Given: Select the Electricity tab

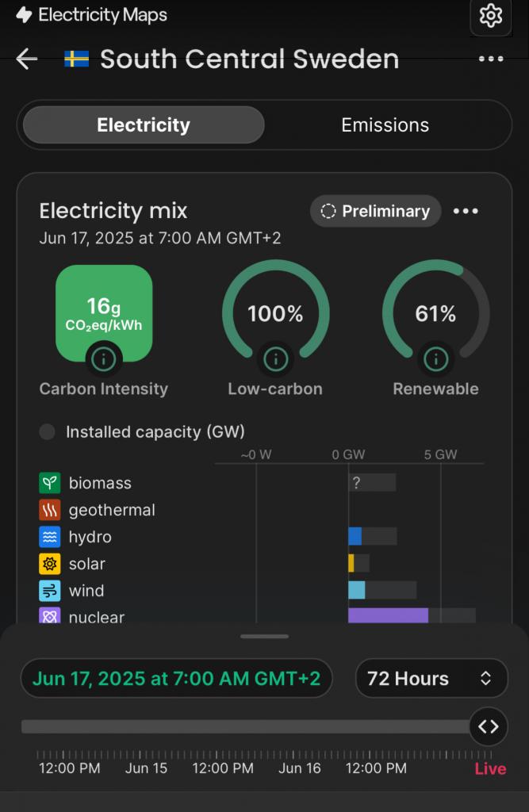Looking at the screenshot, I should 144,125.
